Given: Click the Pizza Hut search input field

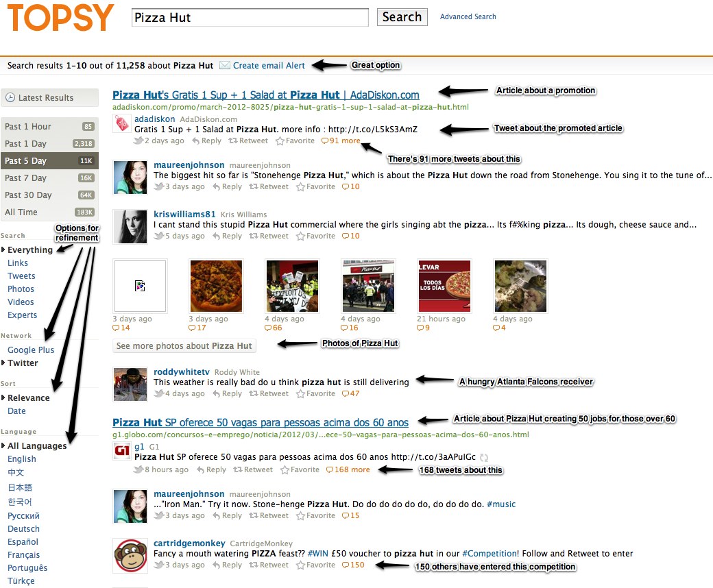Looking at the screenshot, I should (250, 17).
